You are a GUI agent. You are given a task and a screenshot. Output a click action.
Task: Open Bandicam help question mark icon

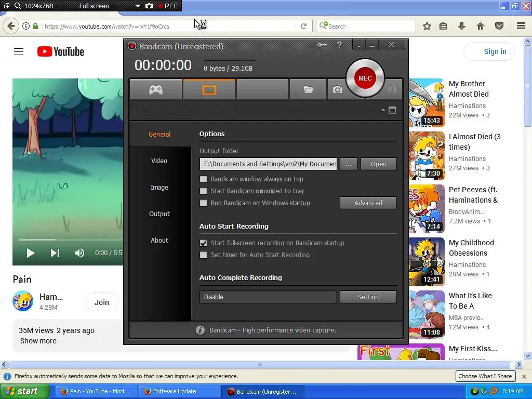339,45
